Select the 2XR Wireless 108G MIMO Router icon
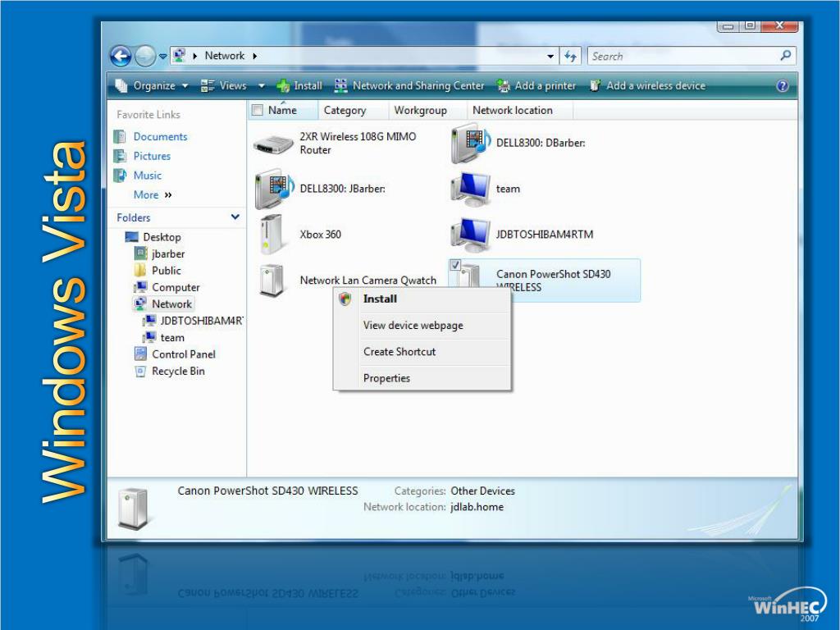 point(273,144)
